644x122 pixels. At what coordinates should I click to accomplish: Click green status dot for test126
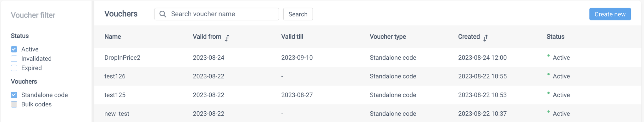(x=548, y=74)
